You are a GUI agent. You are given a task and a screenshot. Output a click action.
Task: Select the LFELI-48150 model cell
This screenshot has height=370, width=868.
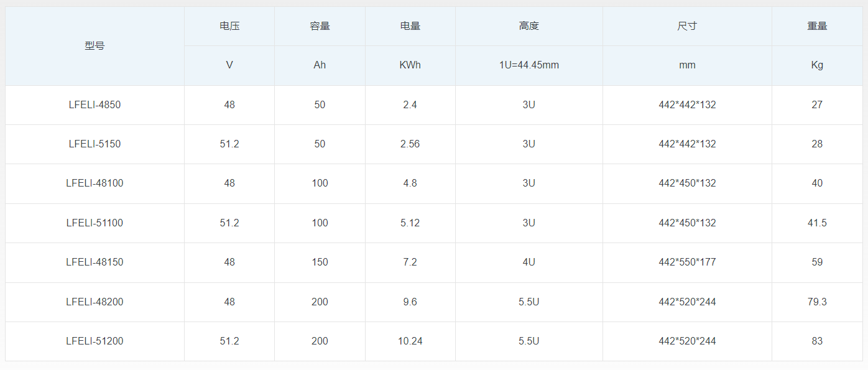95,262
